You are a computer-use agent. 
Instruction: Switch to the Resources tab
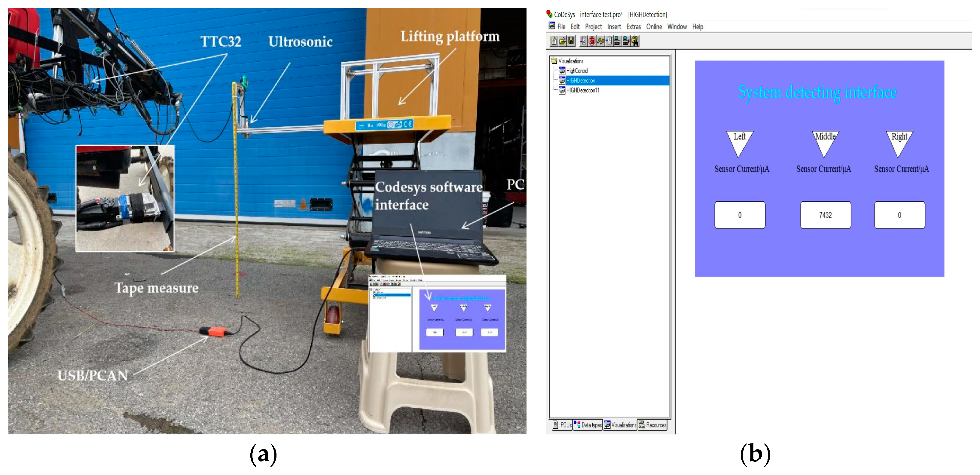tap(652, 425)
